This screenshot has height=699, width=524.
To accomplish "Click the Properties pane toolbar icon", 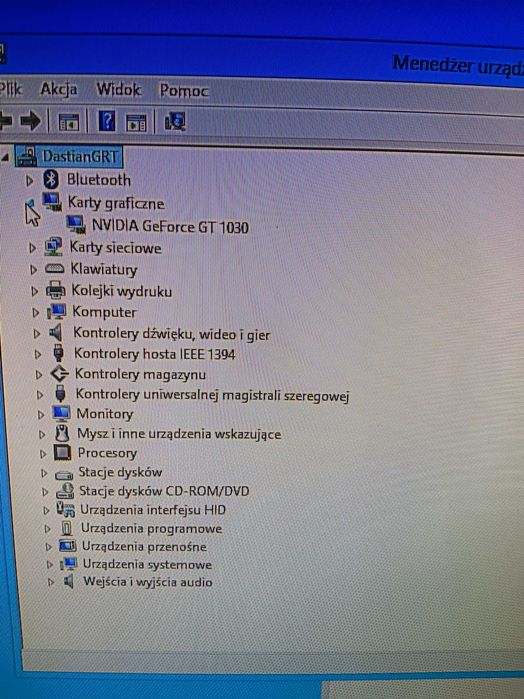I will click(136, 123).
